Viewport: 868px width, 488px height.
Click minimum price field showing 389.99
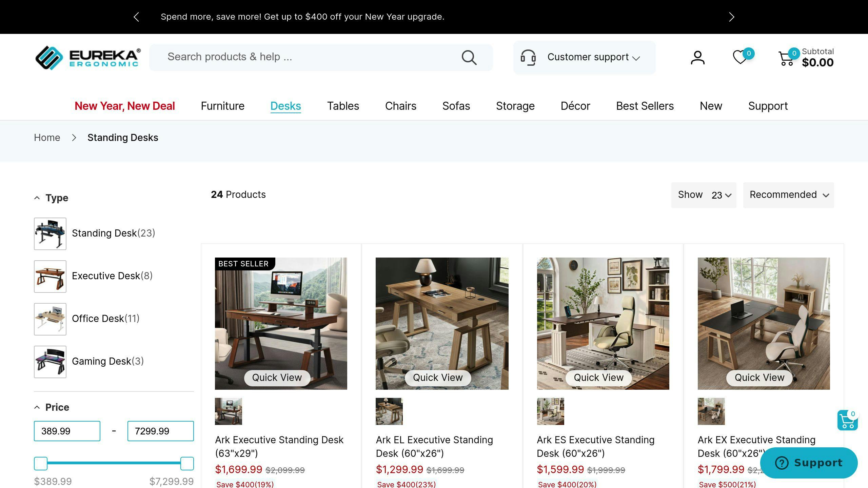67,431
